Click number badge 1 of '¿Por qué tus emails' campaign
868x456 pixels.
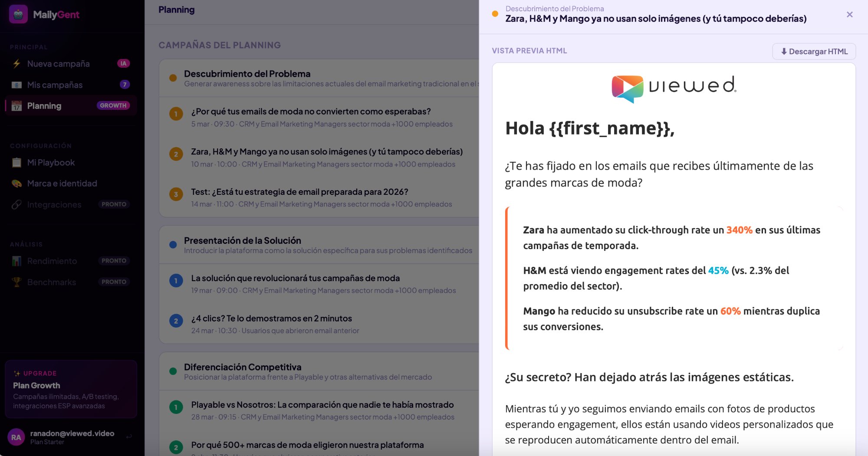tap(176, 114)
